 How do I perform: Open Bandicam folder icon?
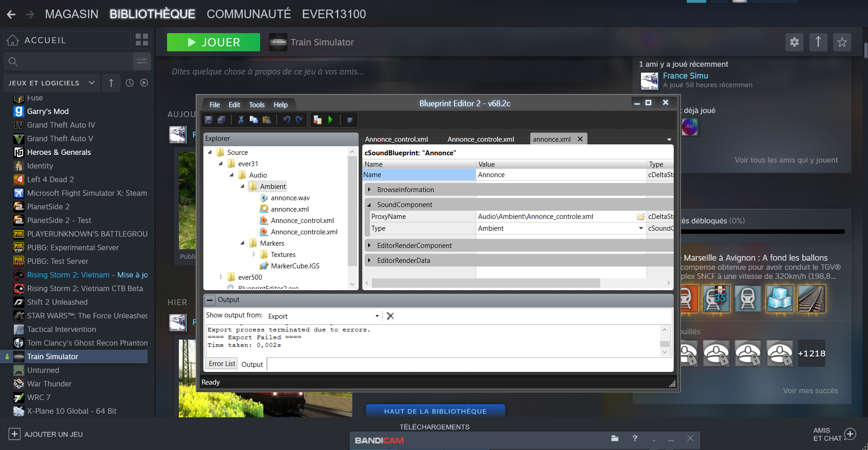coord(615,439)
